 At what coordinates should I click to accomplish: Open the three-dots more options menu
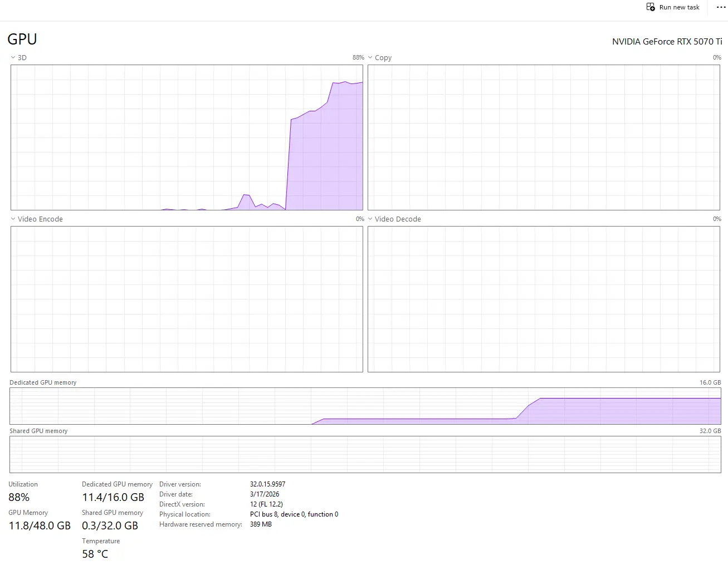tap(721, 7)
